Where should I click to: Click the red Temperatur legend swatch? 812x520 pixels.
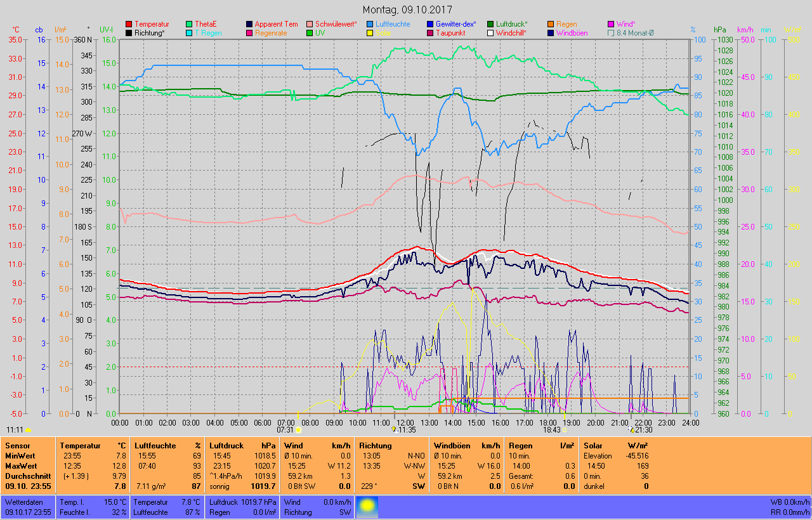pyautogui.click(x=129, y=24)
